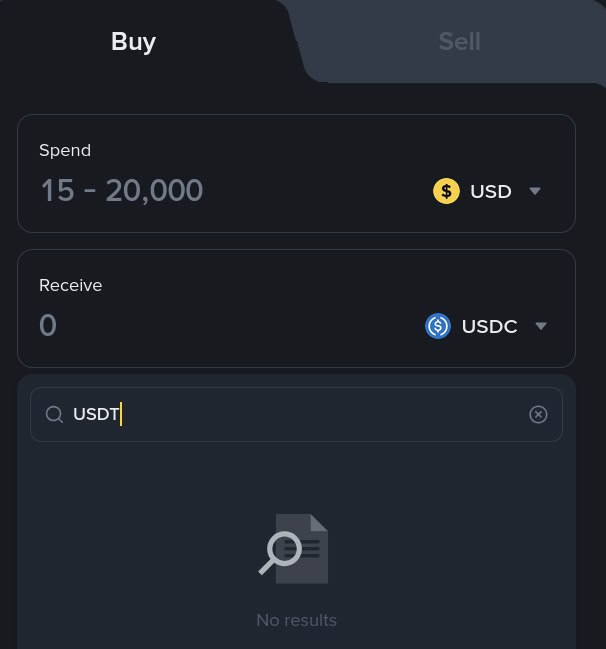Clear the USDT search text
606x649 pixels.
coord(538,415)
